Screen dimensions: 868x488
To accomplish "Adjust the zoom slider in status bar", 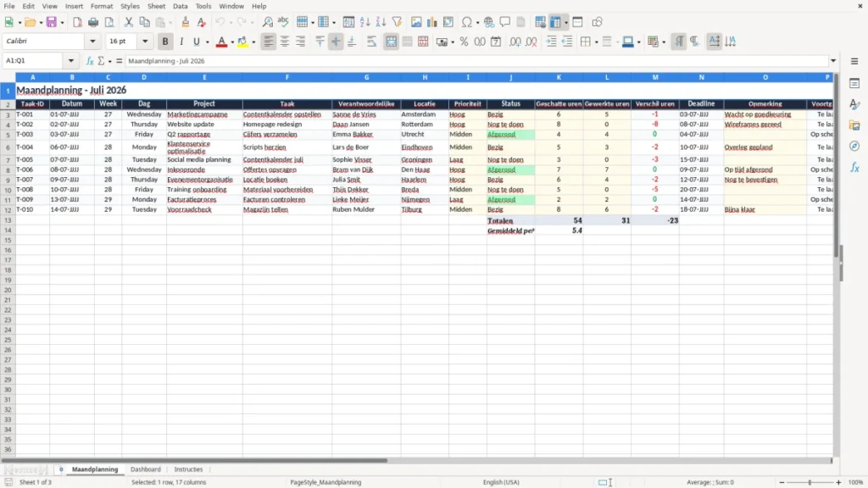I will 810,482.
